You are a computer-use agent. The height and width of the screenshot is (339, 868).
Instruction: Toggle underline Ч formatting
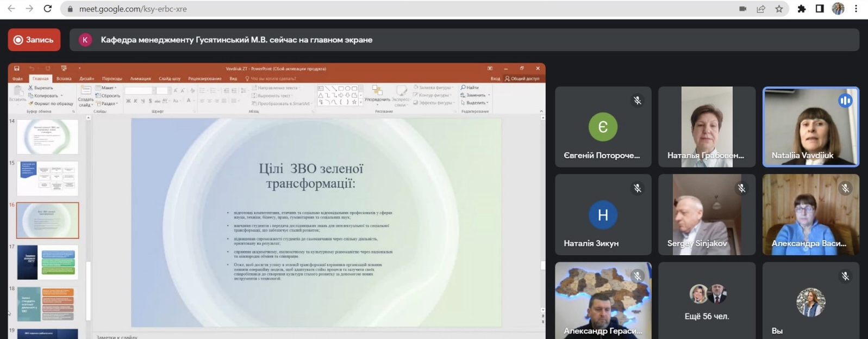[x=142, y=101]
